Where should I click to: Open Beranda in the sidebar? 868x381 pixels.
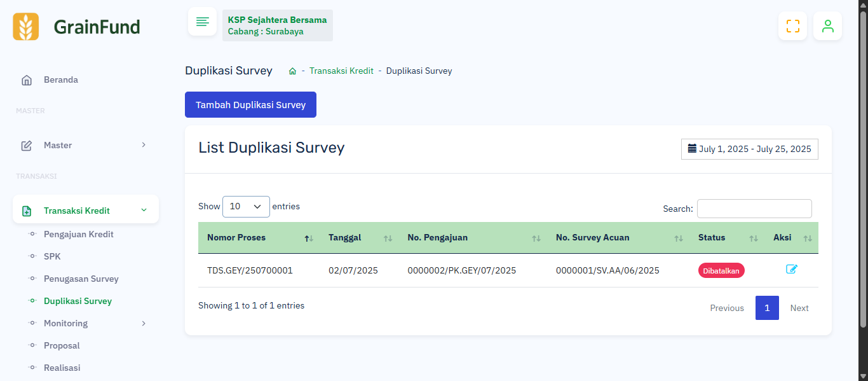61,80
